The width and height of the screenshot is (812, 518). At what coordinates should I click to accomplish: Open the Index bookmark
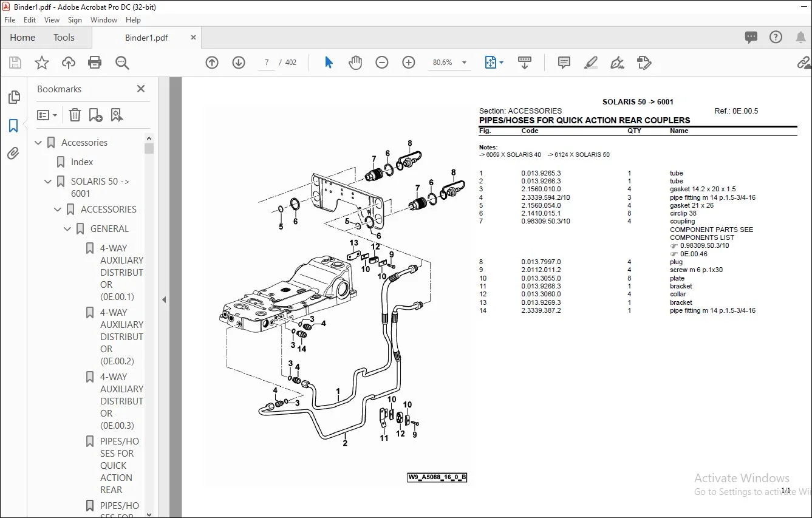tap(82, 162)
